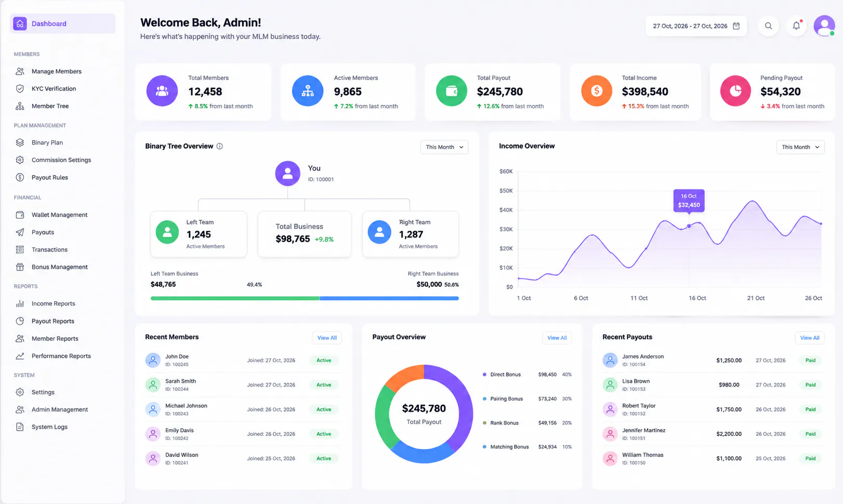
Task: Open the admin profile avatar
Action: [824, 25]
